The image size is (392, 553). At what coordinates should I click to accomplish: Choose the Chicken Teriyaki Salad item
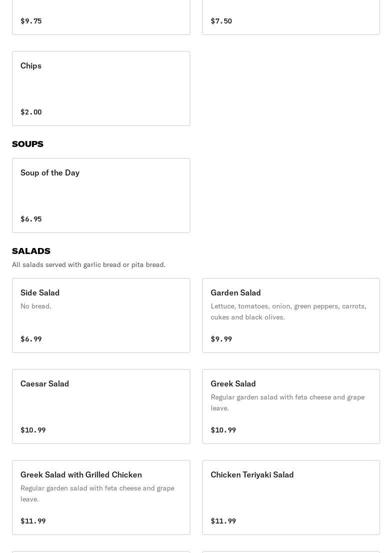click(291, 497)
